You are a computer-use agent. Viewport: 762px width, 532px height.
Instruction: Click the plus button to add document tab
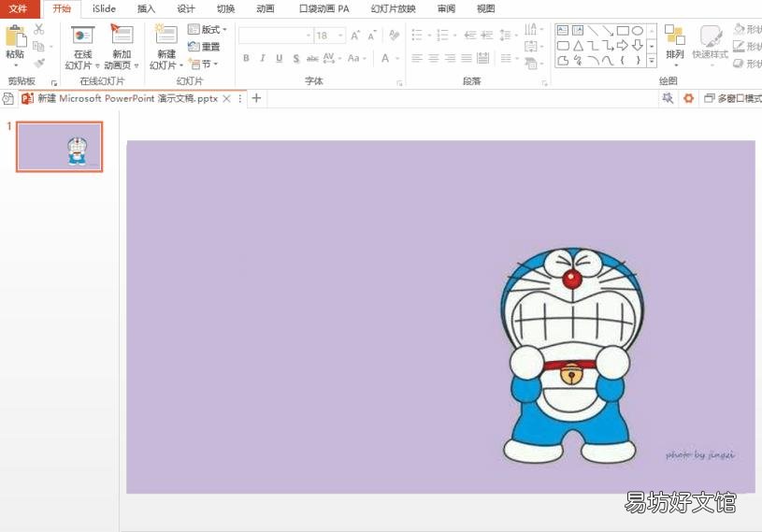[x=256, y=98]
